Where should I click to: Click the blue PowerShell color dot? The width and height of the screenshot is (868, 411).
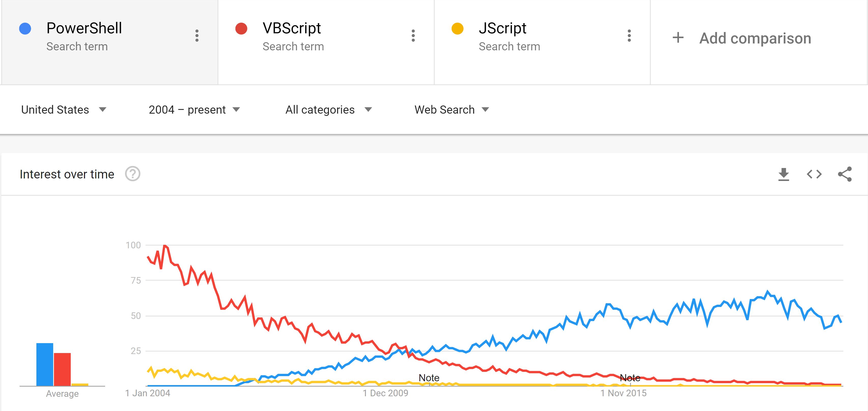point(25,29)
